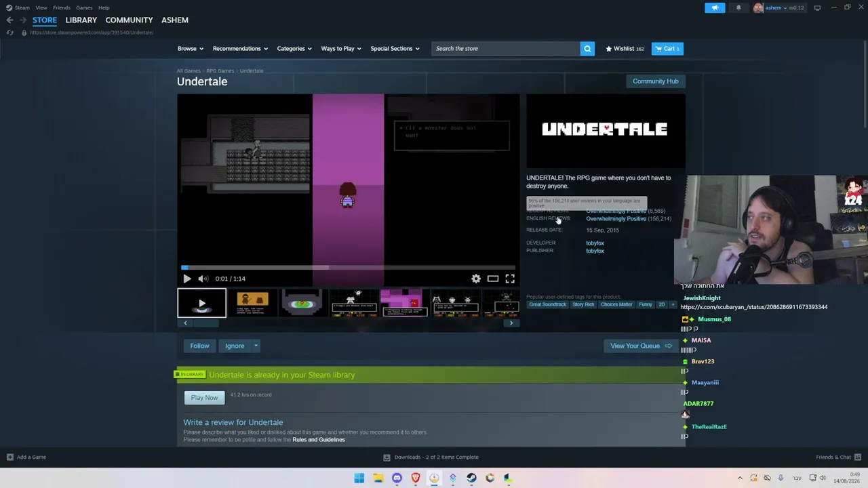
Task: Play the Undertale trailer video
Action: pyautogui.click(x=187, y=279)
